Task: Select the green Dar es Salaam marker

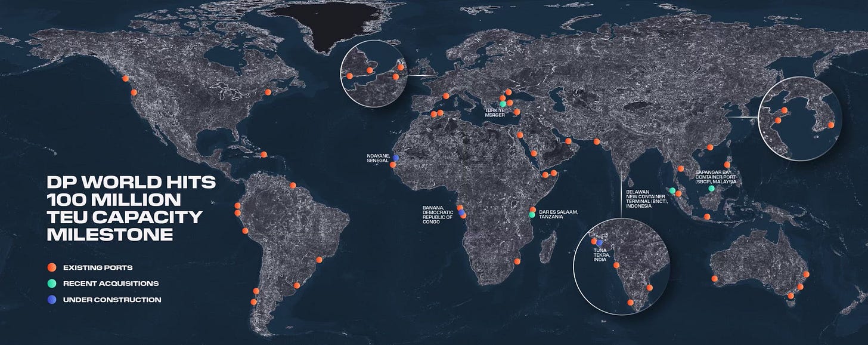Action: tap(532, 215)
